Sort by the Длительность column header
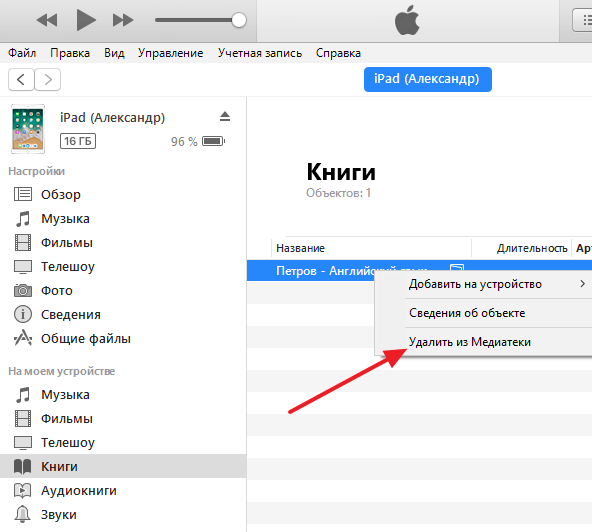This screenshot has height=532, width=592. pyautogui.click(x=532, y=248)
